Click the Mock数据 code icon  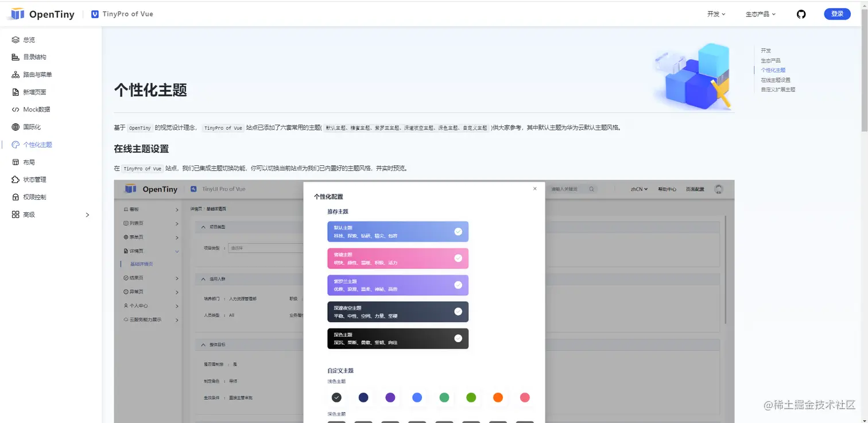pos(15,110)
